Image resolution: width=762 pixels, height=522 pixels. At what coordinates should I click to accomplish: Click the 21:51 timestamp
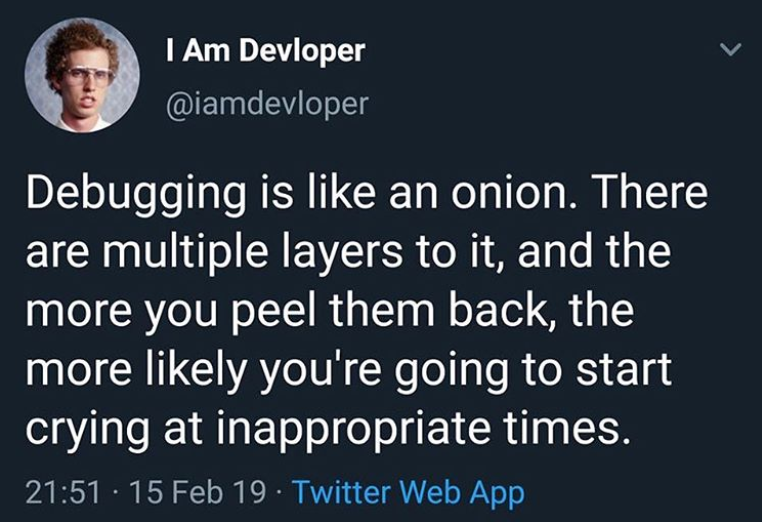point(63,492)
